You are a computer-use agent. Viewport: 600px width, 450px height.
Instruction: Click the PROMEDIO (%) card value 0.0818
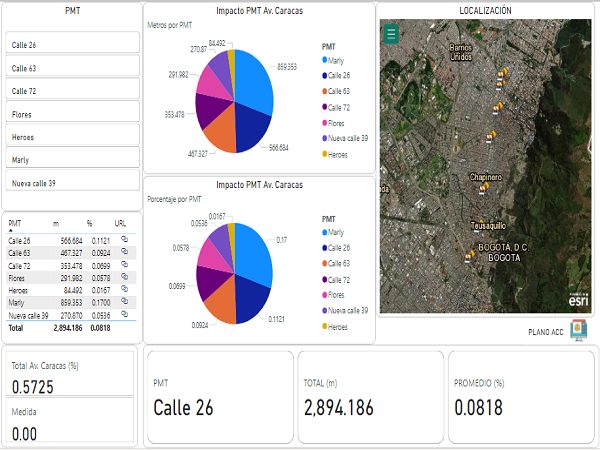(478, 408)
